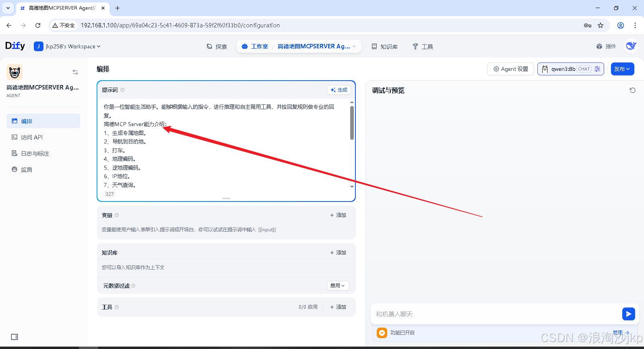Click the orange 功能已开启 feature icon

click(x=382, y=333)
